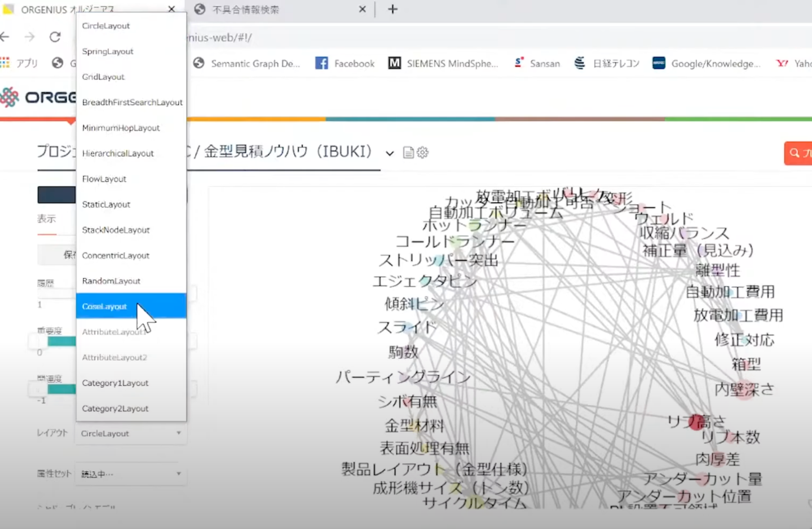812x529 pixels.
Task: Select the 修正対応 node label
Action: click(x=744, y=340)
